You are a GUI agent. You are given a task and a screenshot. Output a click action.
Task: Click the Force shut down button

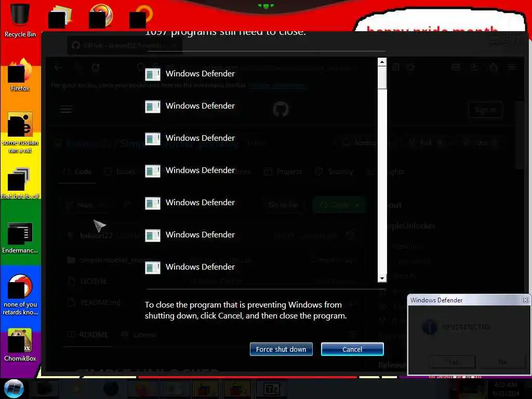pyautogui.click(x=281, y=349)
